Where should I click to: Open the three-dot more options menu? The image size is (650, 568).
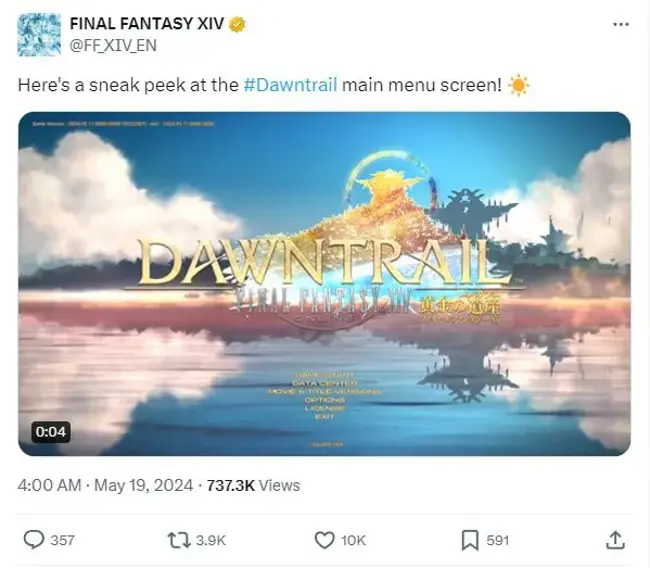click(x=621, y=24)
